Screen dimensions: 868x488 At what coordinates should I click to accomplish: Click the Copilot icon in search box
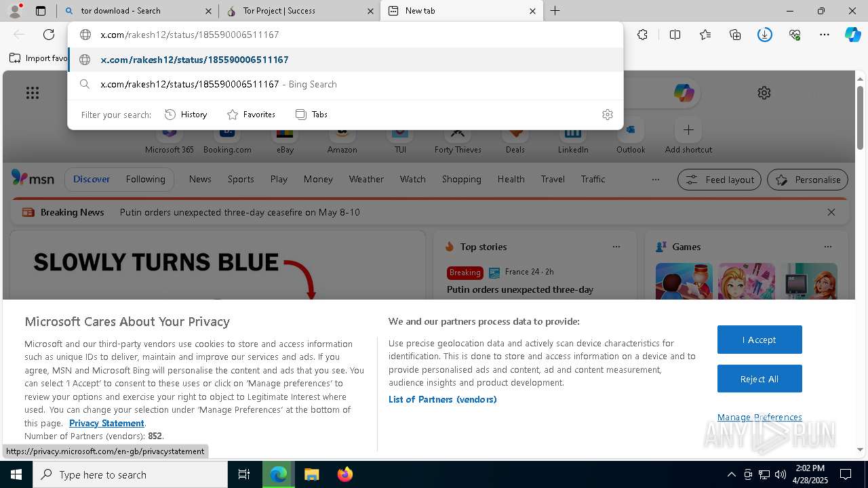click(x=684, y=93)
